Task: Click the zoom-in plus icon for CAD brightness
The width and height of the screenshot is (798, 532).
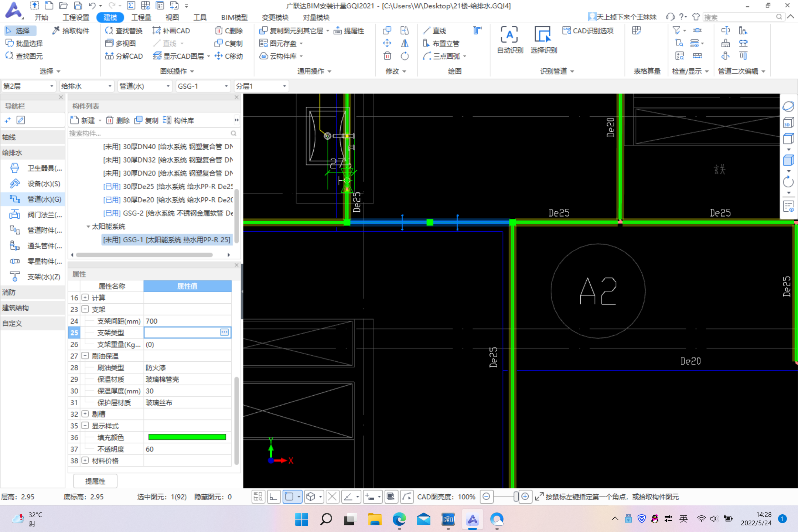Action: point(525,497)
